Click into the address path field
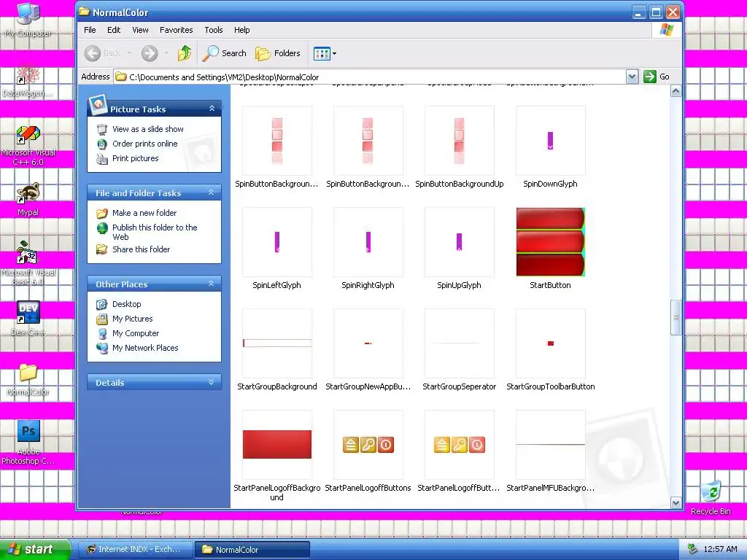 pyautogui.click(x=370, y=77)
